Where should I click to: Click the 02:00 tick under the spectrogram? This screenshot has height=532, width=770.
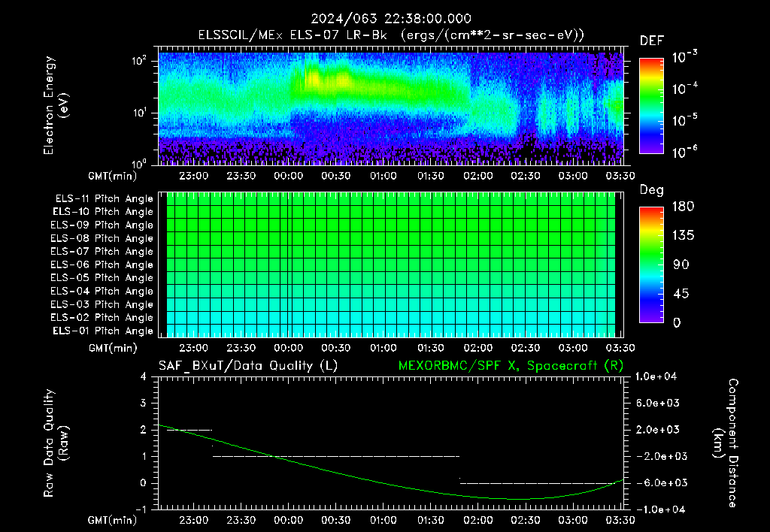478,176
